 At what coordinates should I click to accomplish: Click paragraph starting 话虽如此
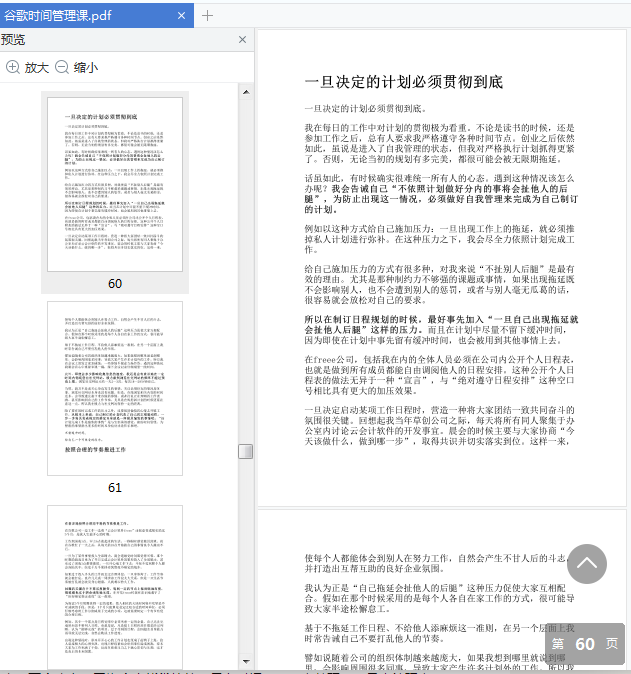(x=441, y=193)
